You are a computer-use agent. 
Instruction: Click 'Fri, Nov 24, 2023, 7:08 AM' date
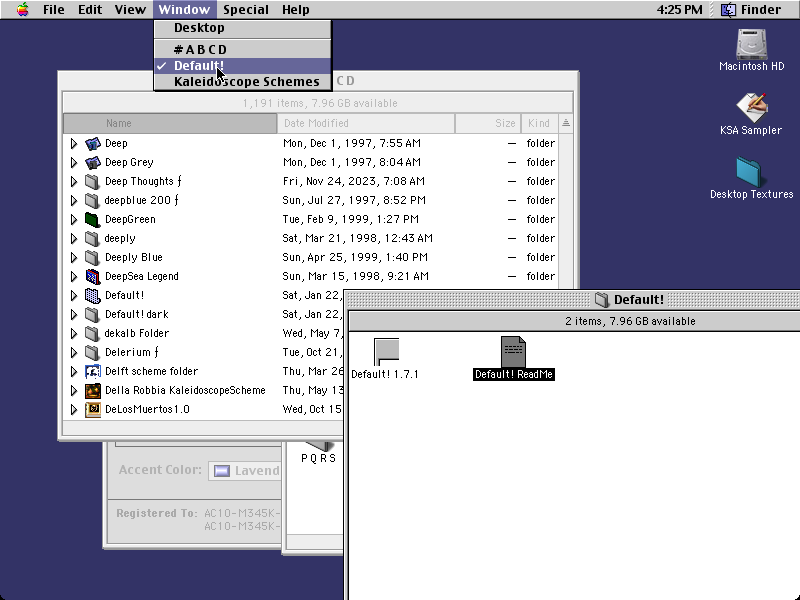tap(354, 181)
